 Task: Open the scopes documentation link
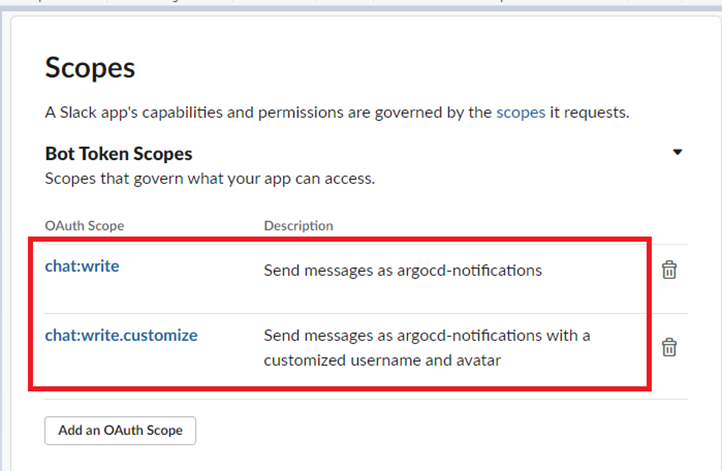(520, 112)
